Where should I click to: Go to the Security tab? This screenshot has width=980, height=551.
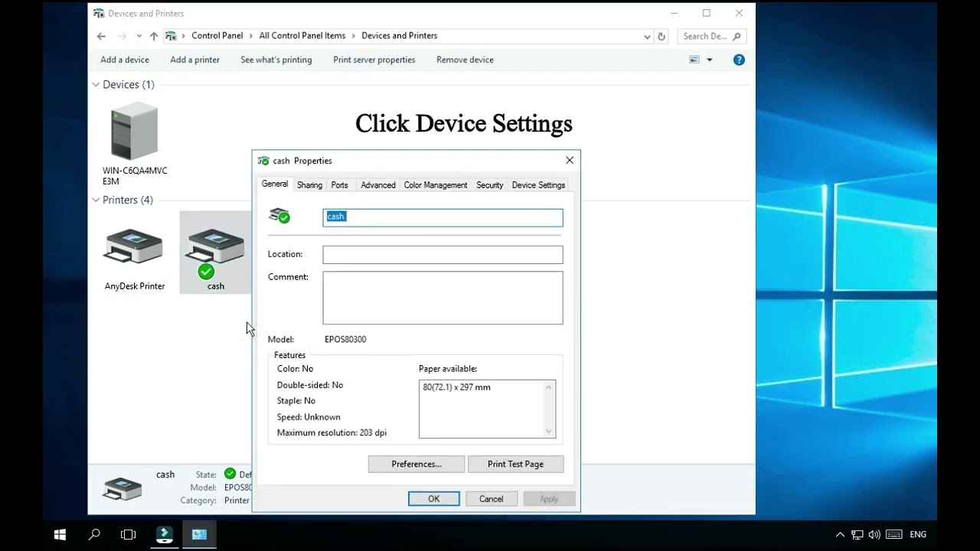[x=489, y=185]
